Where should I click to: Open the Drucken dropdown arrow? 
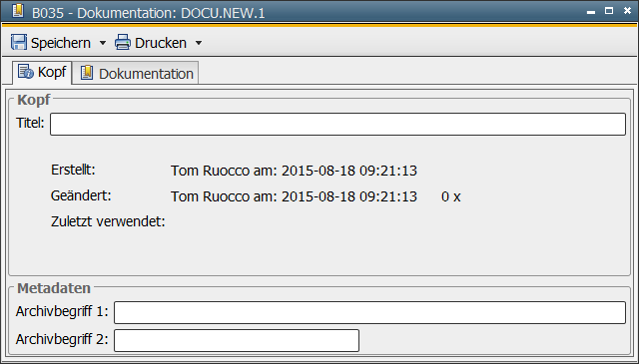point(199,43)
